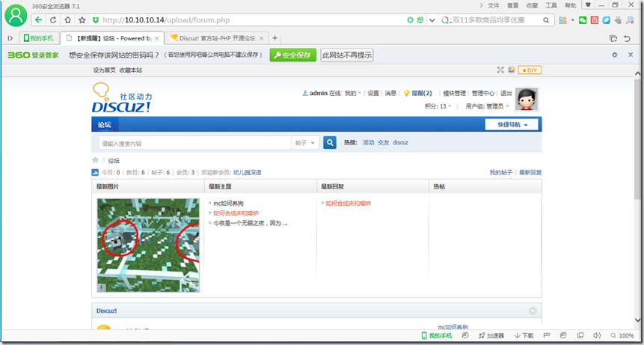This screenshot has width=644, height=345.
Task: Click the Minecraft latest picture thumbnail
Action: [x=148, y=245]
